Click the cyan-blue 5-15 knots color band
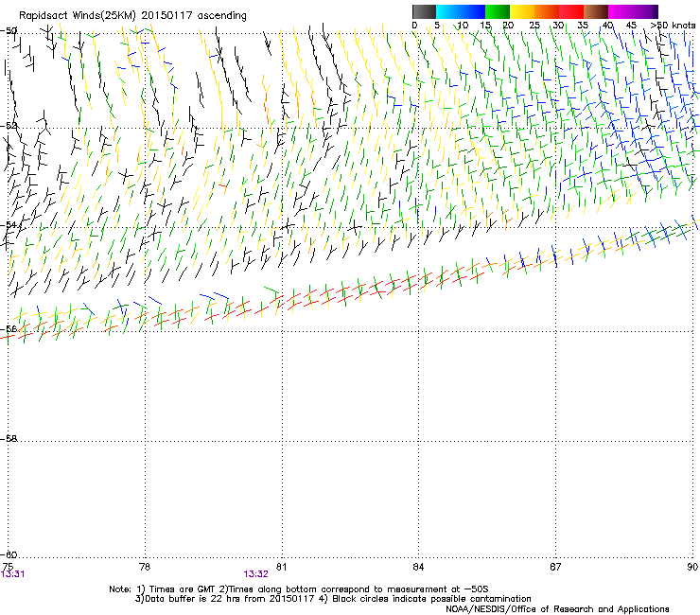This screenshot has width=700, height=615. pos(461,11)
